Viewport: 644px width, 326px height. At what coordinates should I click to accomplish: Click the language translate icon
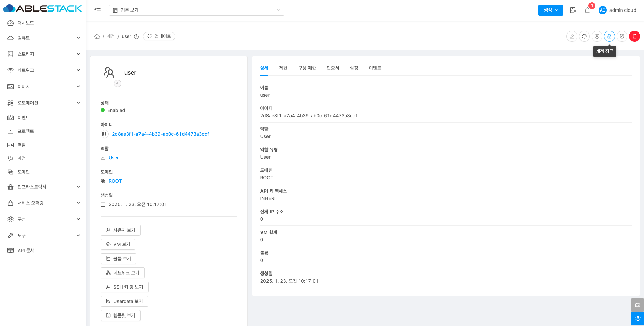(573, 10)
